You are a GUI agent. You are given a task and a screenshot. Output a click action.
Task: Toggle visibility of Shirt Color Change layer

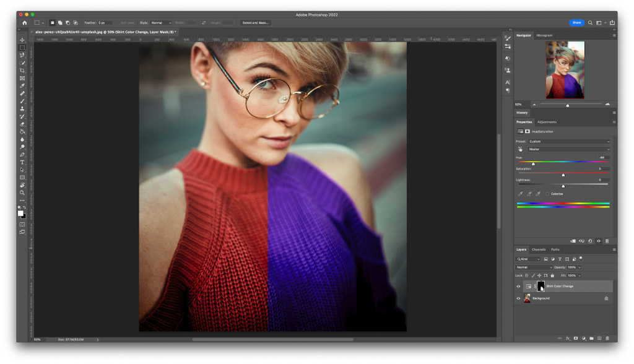click(519, 286)
